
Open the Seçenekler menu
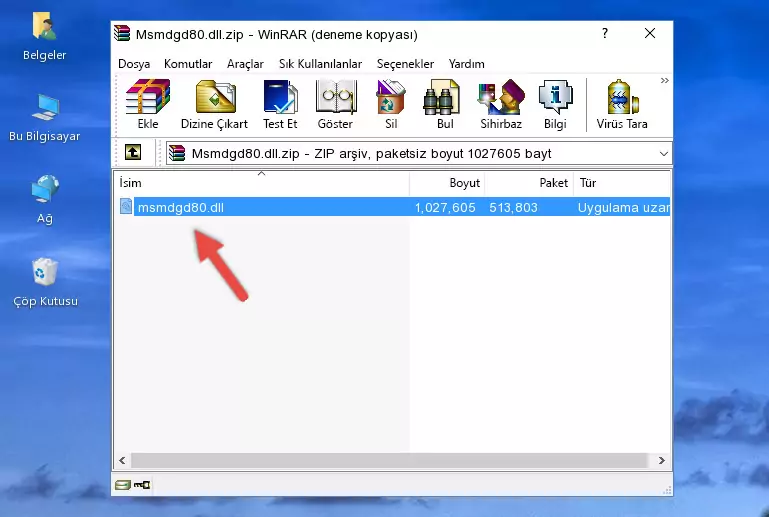[x=405, y=64]
